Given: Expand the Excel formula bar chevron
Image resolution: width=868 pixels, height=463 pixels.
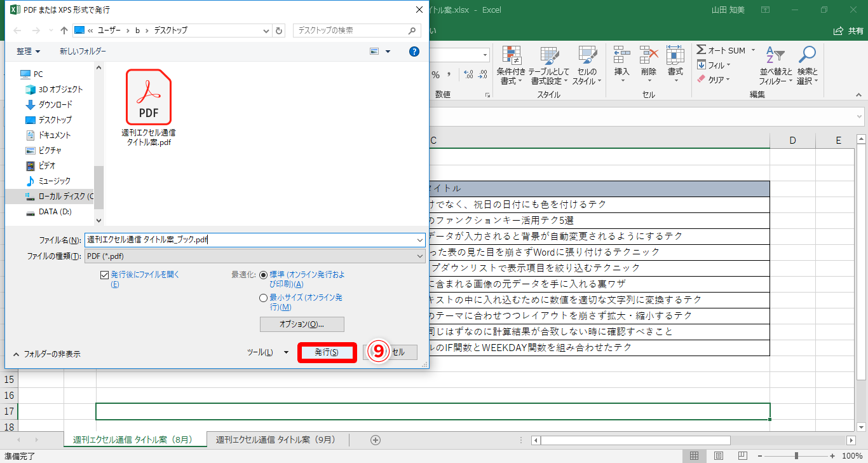Looking at the screenshot, I should coord(859,116).
